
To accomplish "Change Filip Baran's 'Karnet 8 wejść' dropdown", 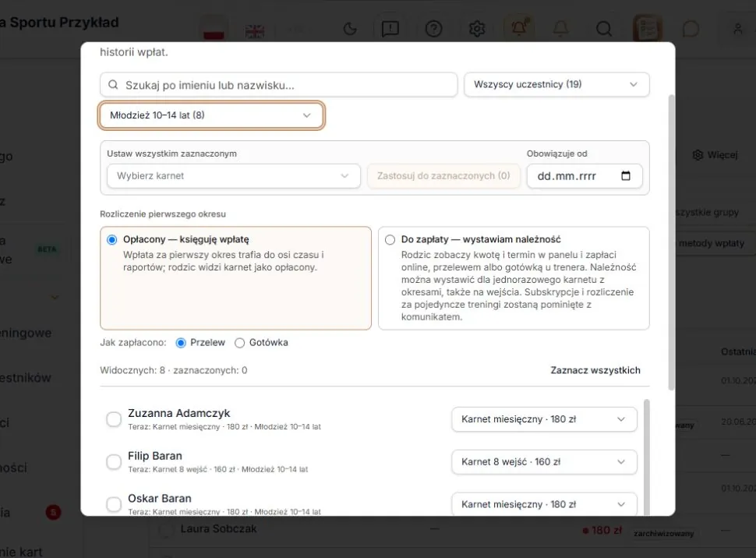I will (544, 461).
